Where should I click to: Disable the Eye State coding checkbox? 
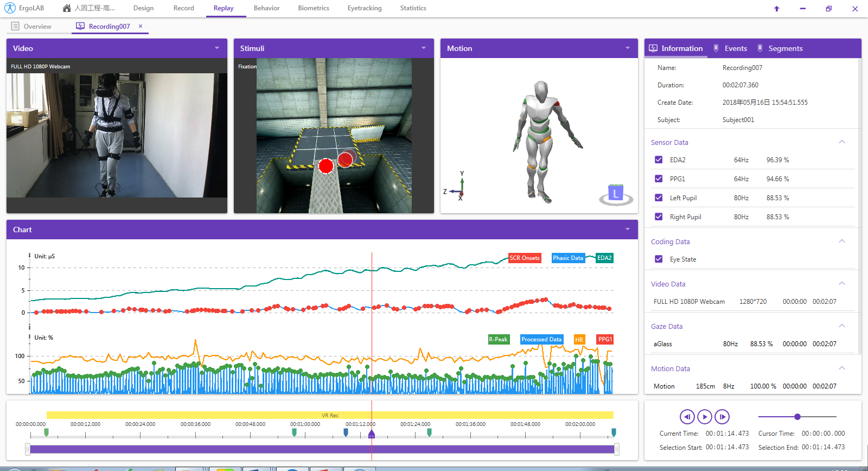click(x=659, y=259)
